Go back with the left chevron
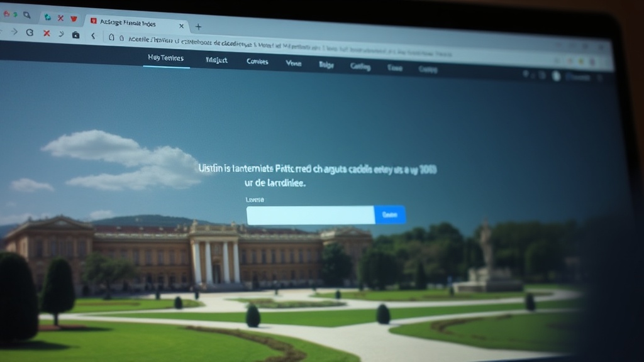 93,36
